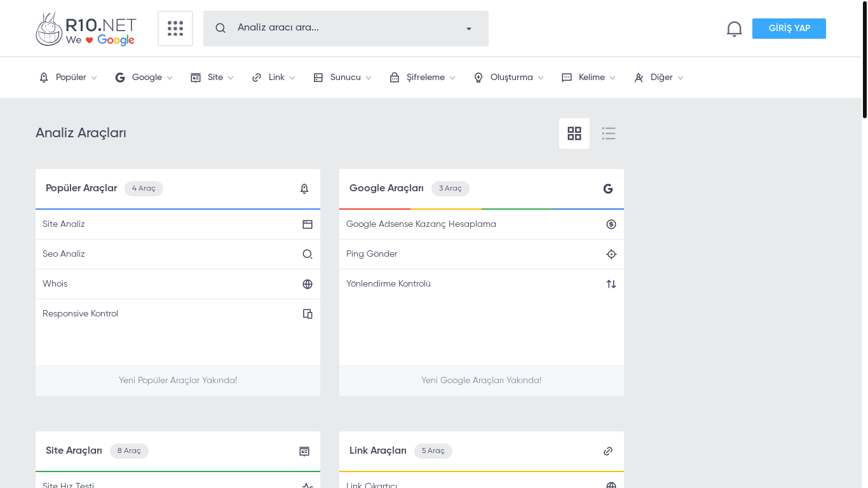Click the Seo Analiz search icon

pyautogui.click(x=308, y=254)
